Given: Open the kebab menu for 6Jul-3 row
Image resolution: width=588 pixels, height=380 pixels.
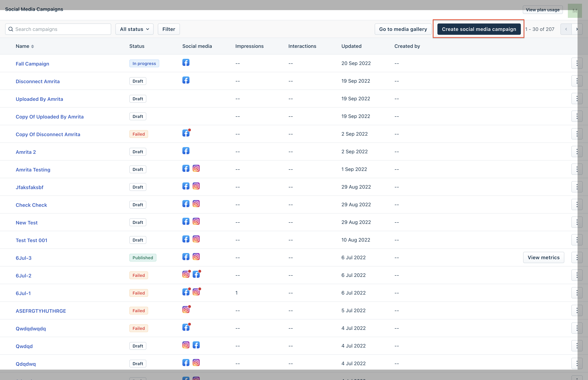Looking at the screenshot, I should pos(577,258).
